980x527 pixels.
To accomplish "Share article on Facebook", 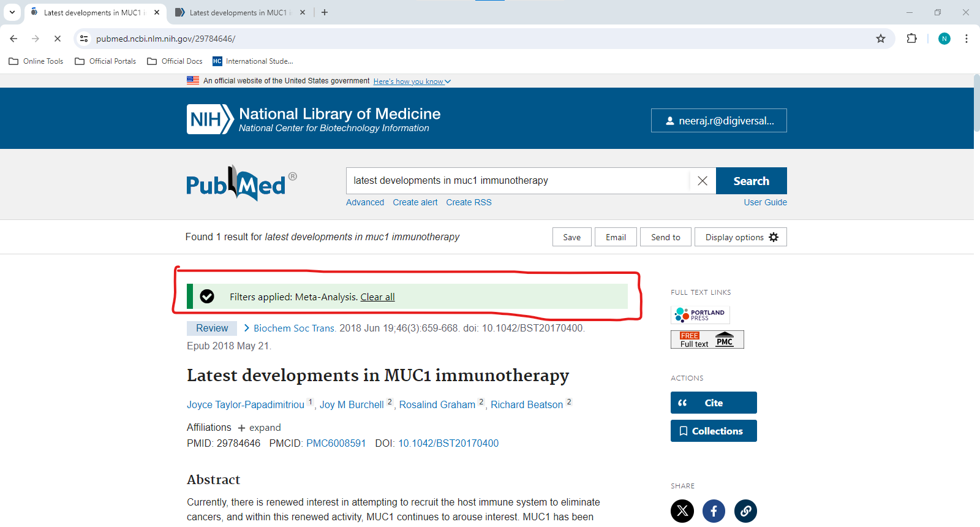I will pyautogui.click(x=714, y=511).
